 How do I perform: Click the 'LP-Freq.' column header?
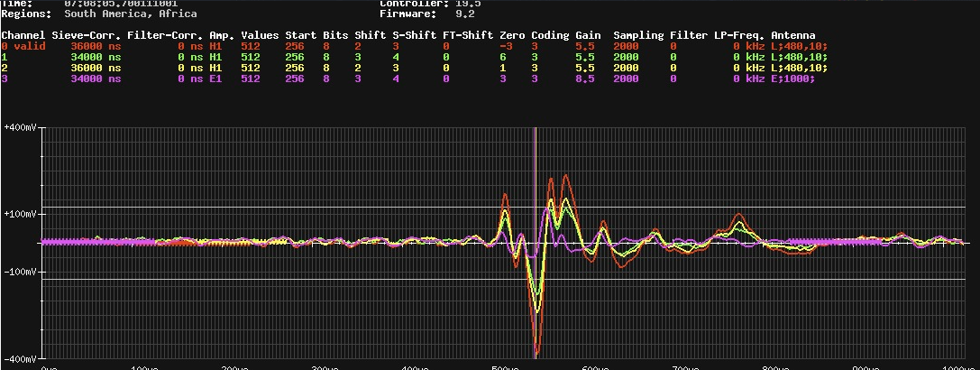click(x=739, y=36)
